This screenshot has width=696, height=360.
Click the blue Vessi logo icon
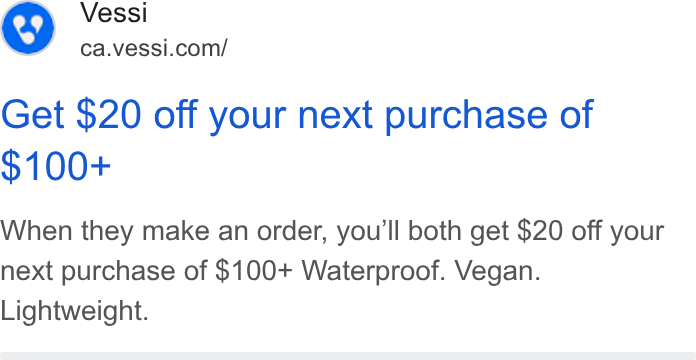pyautogui.click(x=28, y=28)
